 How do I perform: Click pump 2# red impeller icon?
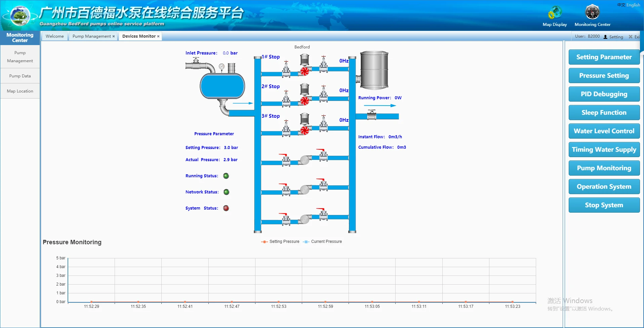(x=305, y=101)
